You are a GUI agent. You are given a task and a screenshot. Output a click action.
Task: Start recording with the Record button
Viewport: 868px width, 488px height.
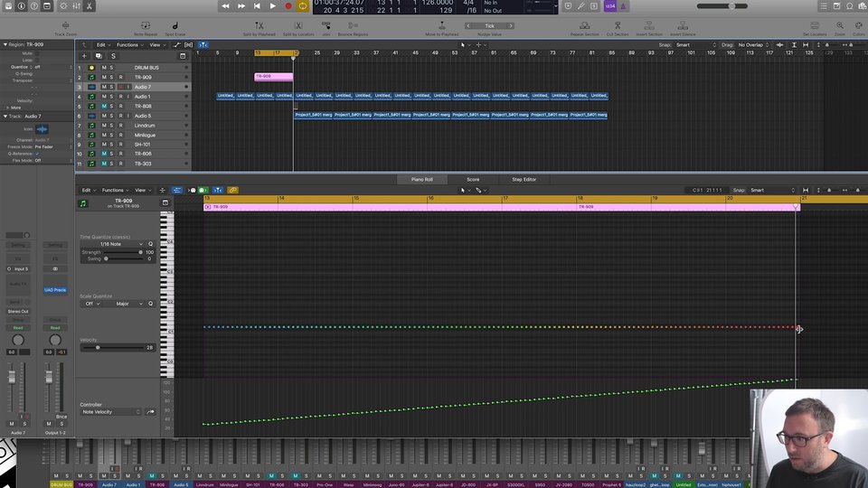coord(288,6)
